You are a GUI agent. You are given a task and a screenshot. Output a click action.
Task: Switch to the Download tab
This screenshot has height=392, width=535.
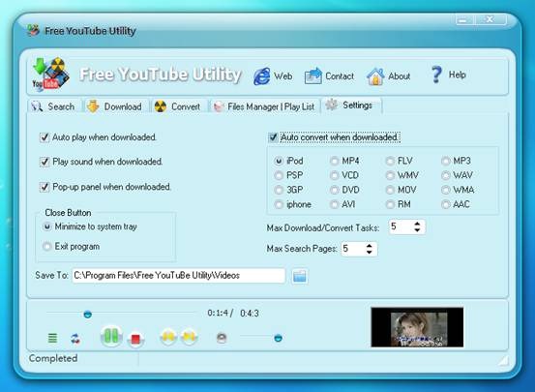click(116, 106)
